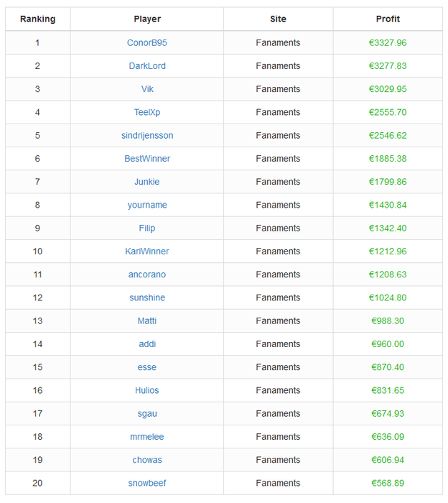Open sunshine player page
Viewport: 448px width, 503px height.
pos(147,297)
